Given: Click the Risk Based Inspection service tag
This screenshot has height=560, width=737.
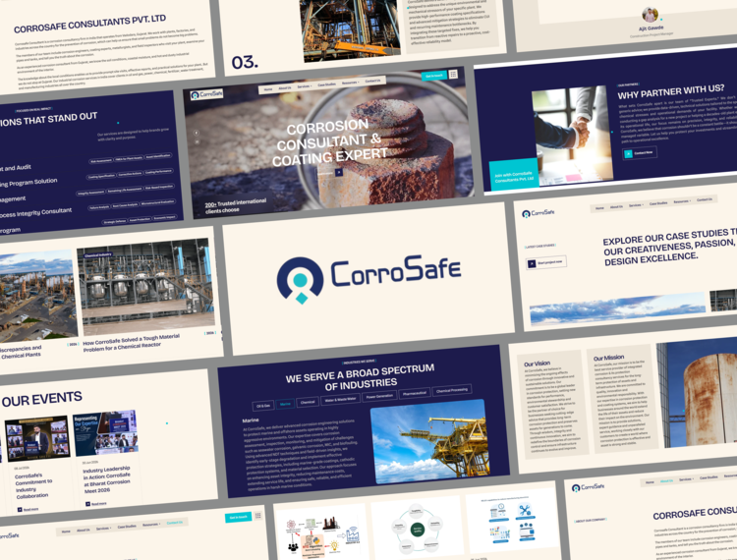Looking at the screenshot, I should pos(159,188).
